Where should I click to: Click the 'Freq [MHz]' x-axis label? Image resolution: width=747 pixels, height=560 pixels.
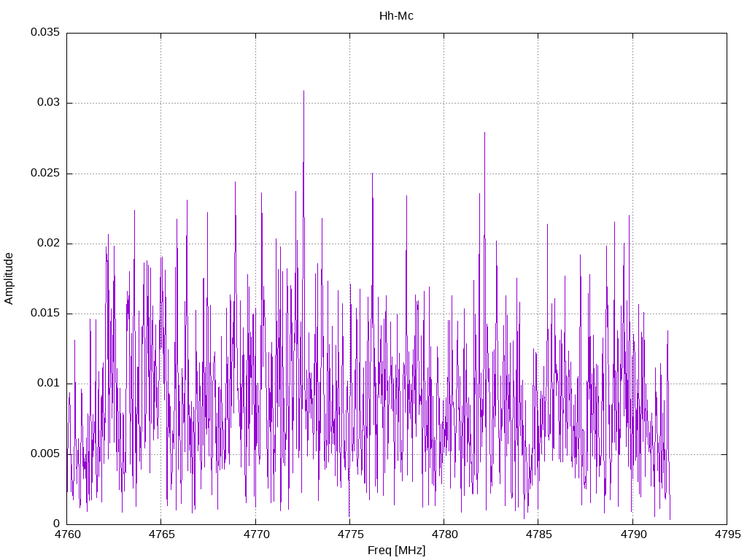pos(396,551)
